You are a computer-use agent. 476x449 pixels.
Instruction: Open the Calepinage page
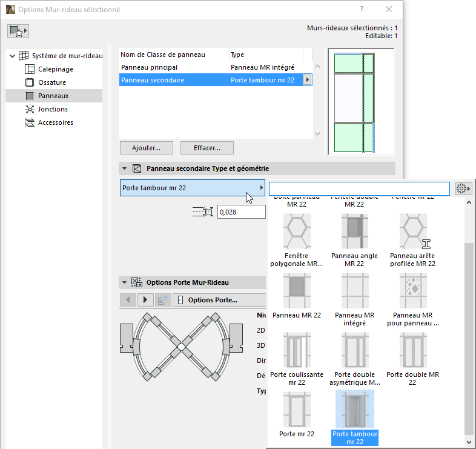56,69
